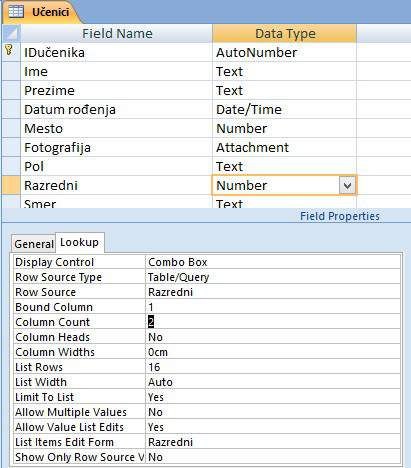Click the Number data type for Mesto

pyautogui.click(x=284, y=128)
